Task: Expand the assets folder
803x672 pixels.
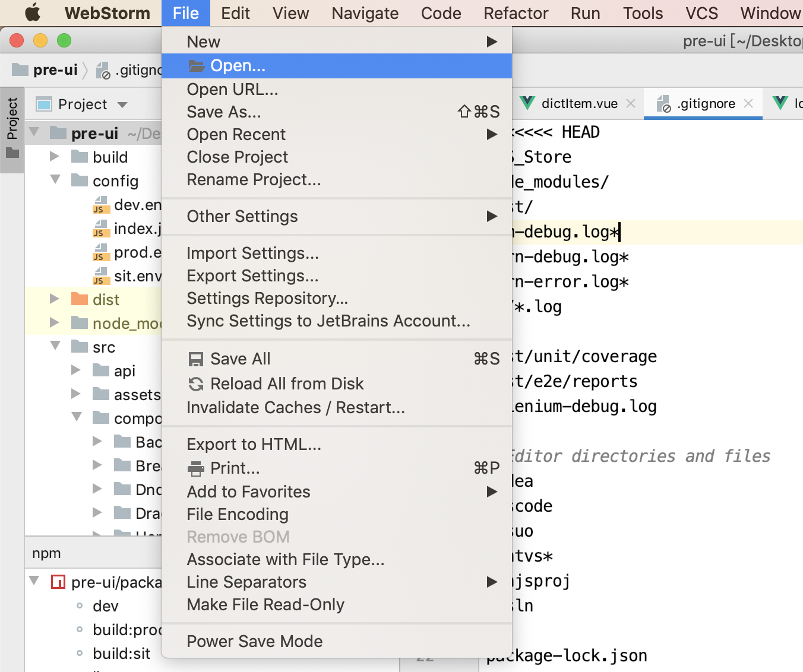Action: pyautogui.click(x=76, y=394)
